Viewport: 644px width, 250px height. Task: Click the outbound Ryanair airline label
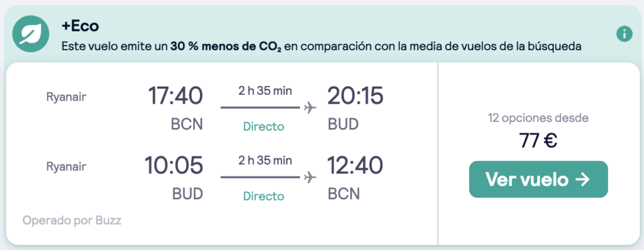(66, 97)
